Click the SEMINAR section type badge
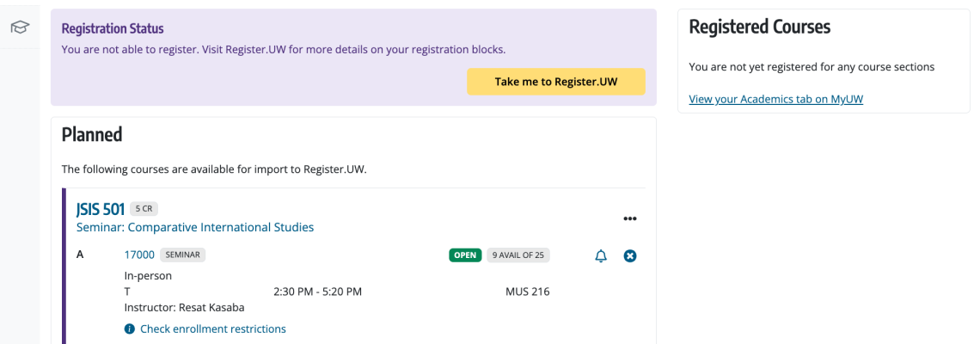Viewport: 980px width, 344px height. click(182, 255)
